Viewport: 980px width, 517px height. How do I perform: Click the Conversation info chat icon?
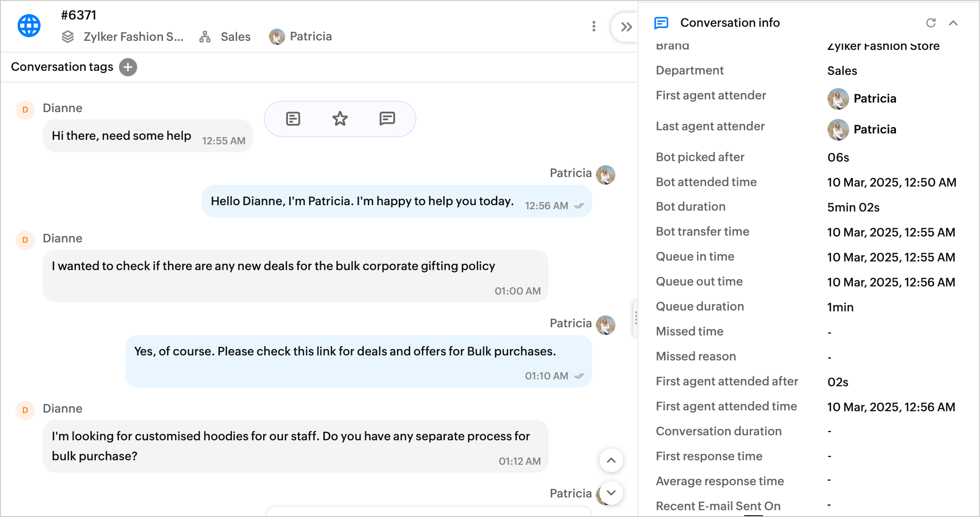(661, 23)
